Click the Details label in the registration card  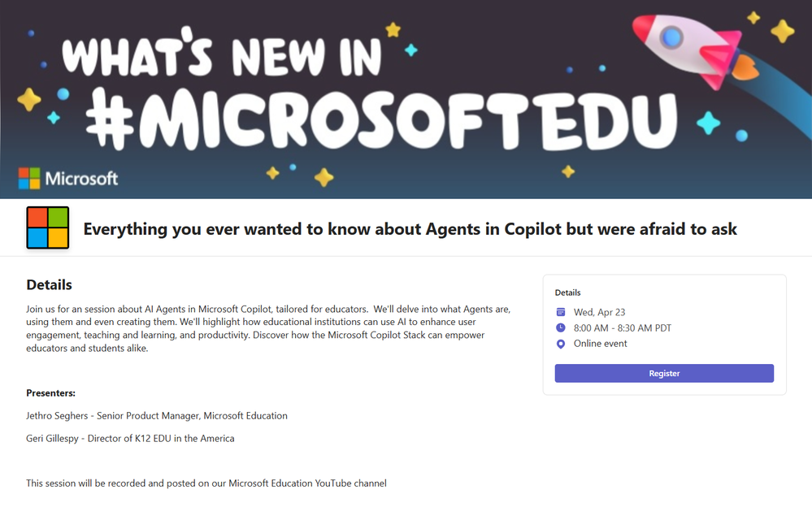[x=567, y=292]
